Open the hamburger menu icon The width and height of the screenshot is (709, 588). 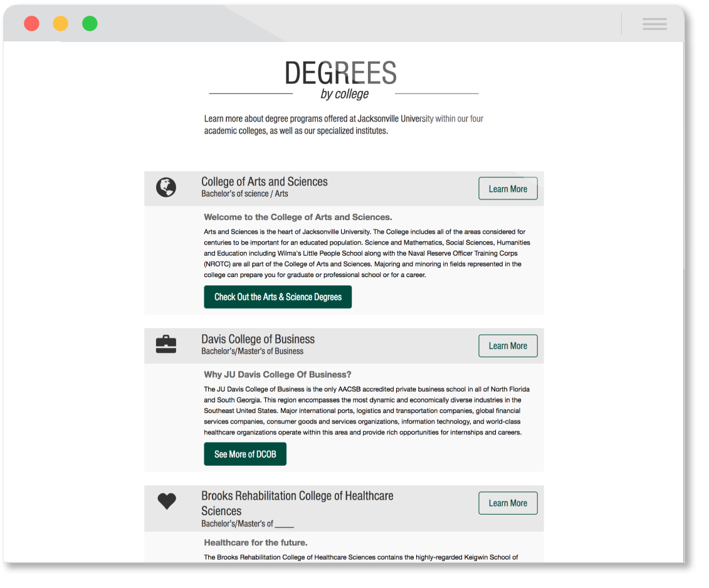pyautogui.click(x=654, y=24)
